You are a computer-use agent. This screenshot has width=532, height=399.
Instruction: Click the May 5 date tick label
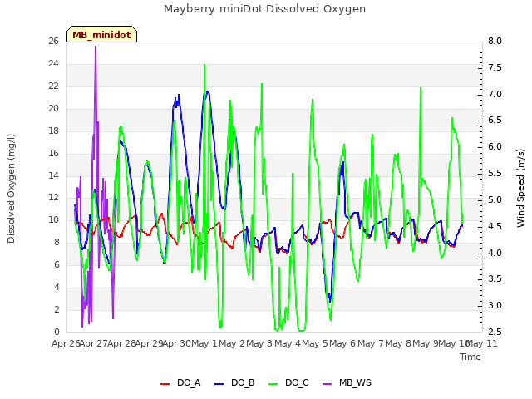pyautogui.click(x=315, y=343)
